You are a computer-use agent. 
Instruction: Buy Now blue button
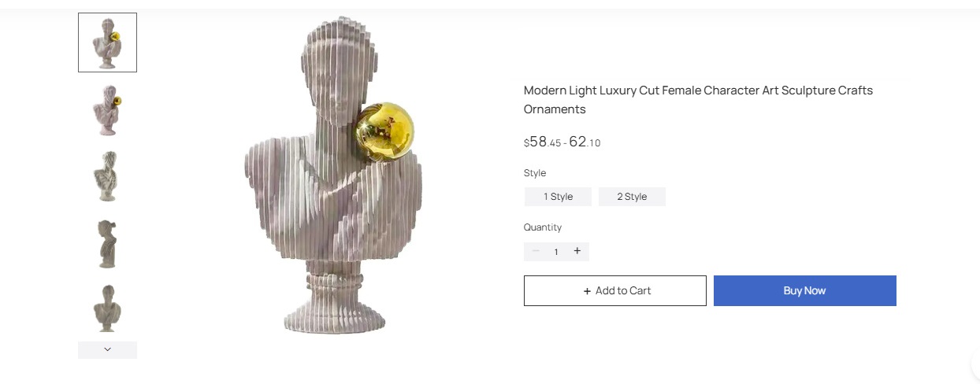[x=805, y=290]
